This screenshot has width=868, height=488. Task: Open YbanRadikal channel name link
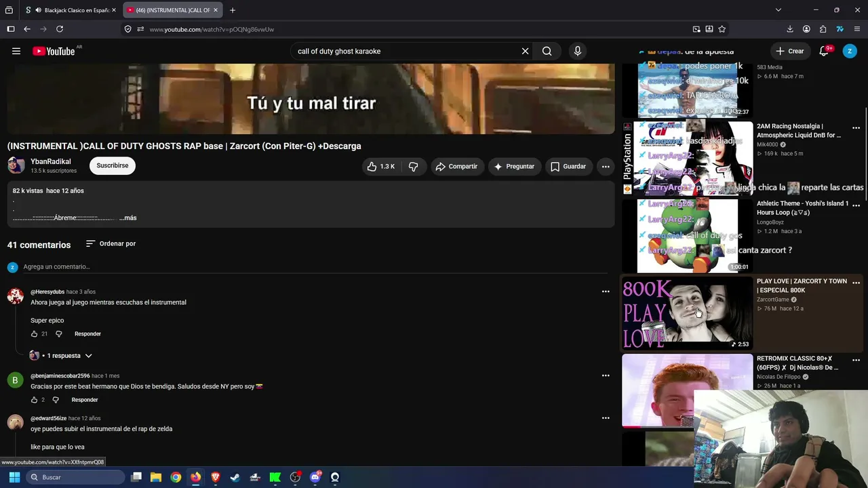pos(51,162)
